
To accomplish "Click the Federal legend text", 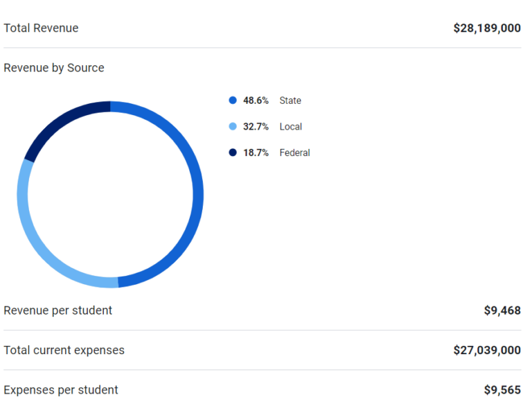I will pyautogui.click(x=294, y=152).
